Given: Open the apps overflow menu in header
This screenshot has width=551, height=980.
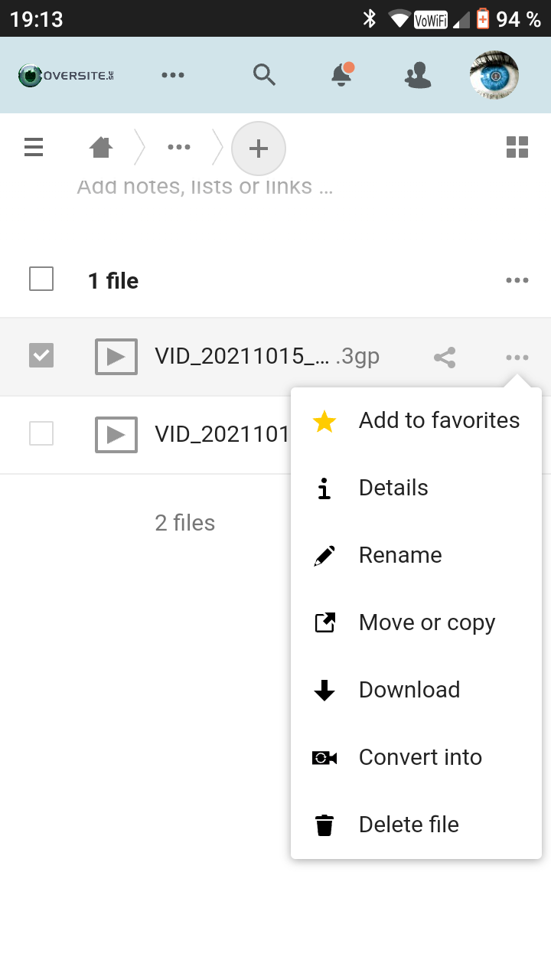Looking at the screenshot, I should pyautogui.click(x=173, y=75).
